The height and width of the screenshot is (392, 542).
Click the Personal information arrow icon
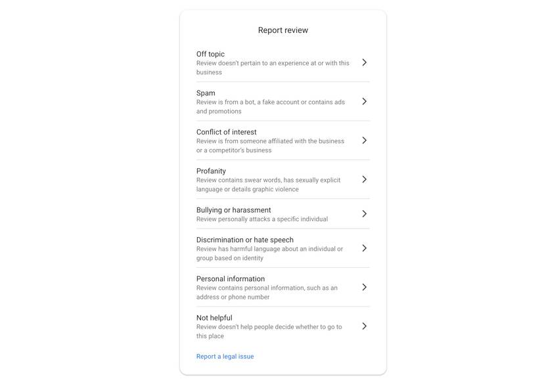click(x=364, y=286)
